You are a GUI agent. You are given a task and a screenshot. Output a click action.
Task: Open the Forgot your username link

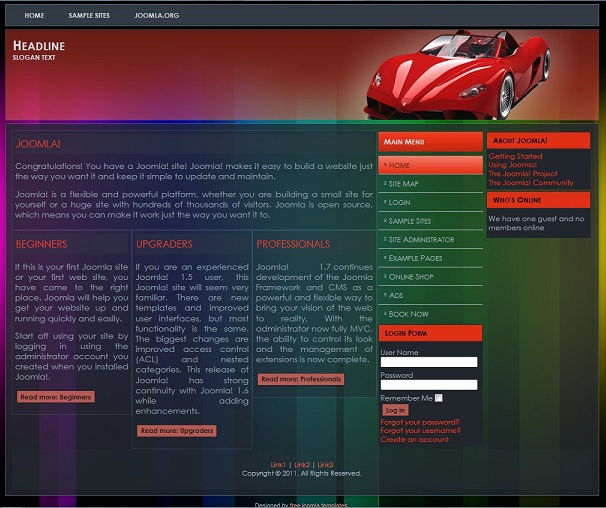pyautogui.click(x=420, y=430)
